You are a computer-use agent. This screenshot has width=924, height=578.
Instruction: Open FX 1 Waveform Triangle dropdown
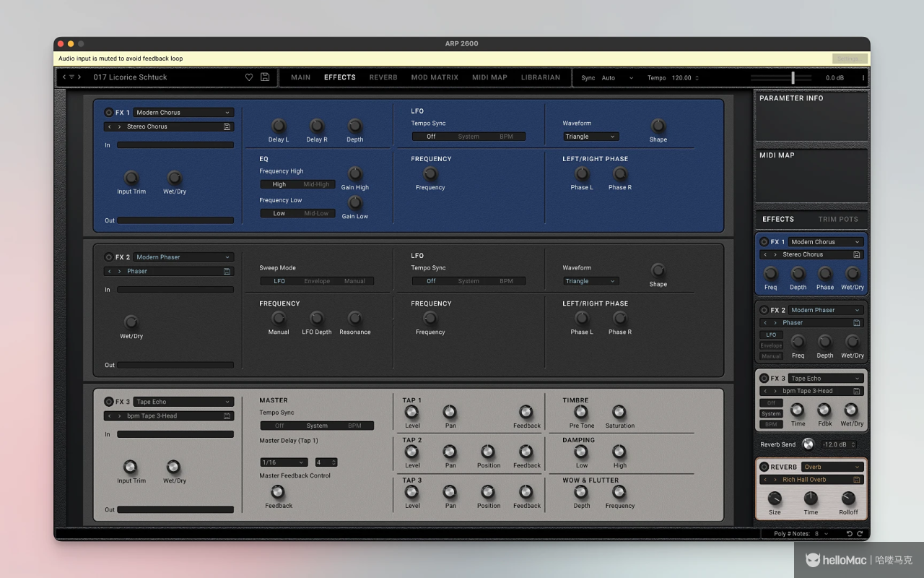(x=590, y=137)
